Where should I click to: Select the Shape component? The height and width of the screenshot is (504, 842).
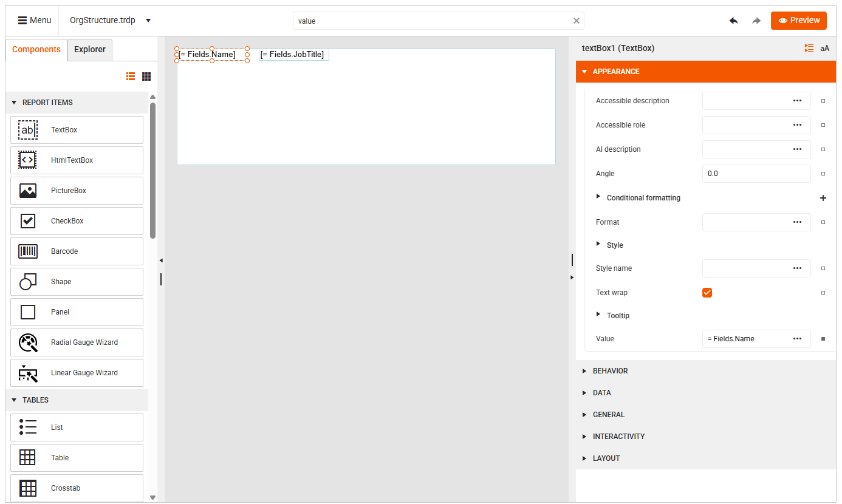(77, 281)
